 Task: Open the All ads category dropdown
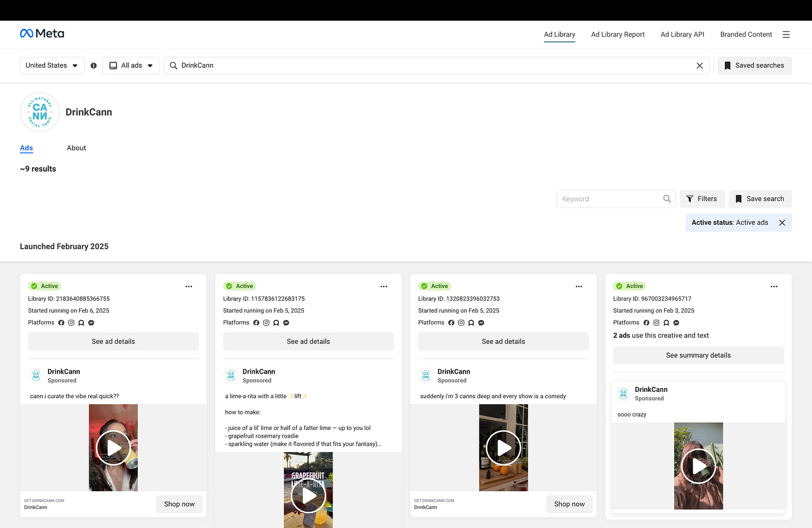tap(131, 66)
